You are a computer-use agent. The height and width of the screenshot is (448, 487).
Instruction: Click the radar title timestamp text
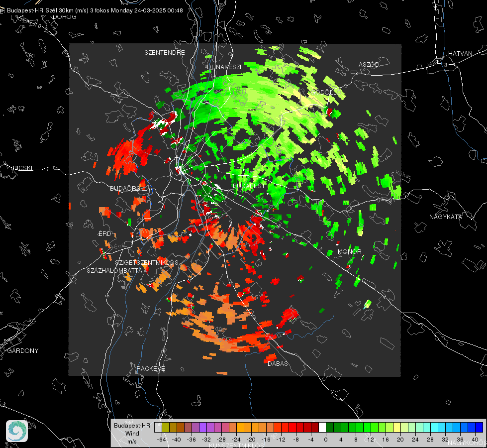pos(95,10)
